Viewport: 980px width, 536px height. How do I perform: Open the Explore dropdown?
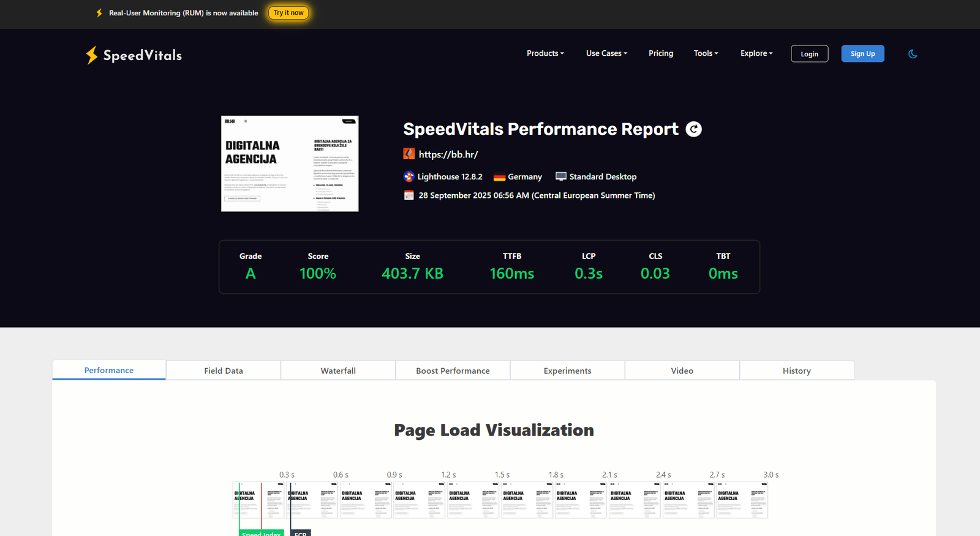(x=756, y=53)
